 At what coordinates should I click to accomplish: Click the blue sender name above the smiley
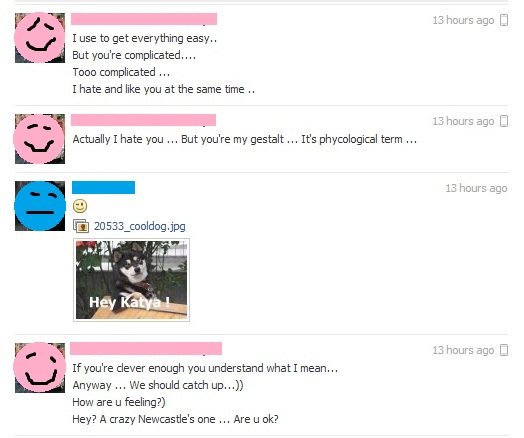(x=104, y=187)
